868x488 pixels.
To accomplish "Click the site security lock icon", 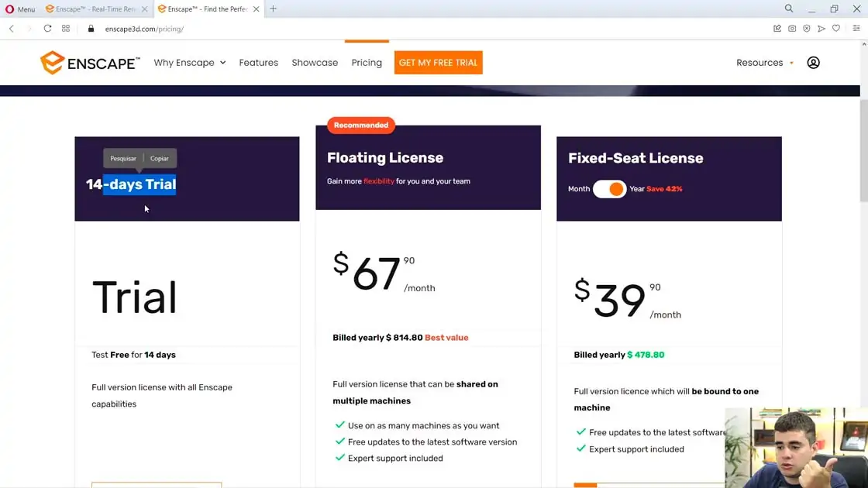I will 91,28.
